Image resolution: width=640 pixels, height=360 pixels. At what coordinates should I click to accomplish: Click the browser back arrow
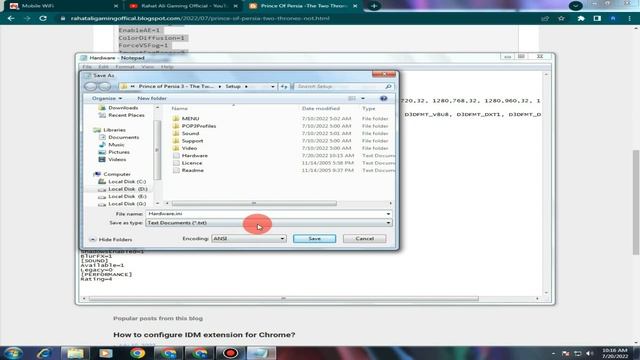coord(11,18)
